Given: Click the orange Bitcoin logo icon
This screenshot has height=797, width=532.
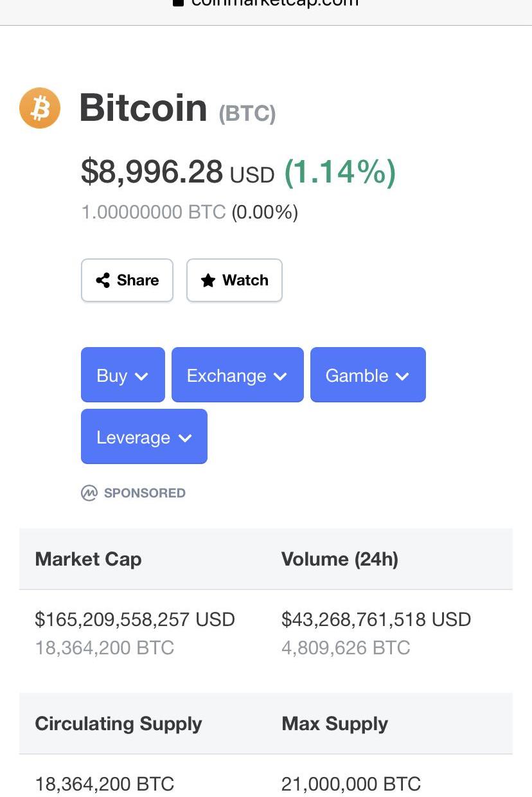Looking at the screenshot, I should 40,108.
